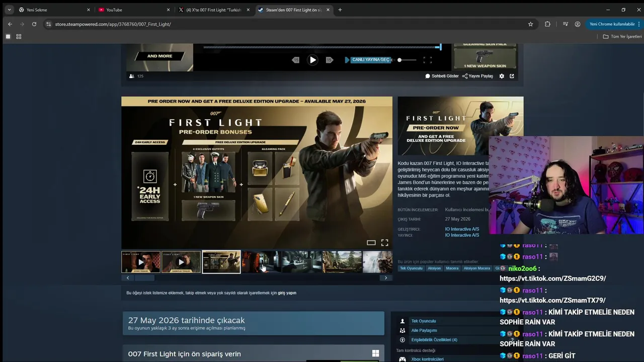Open Tüm Yer İşaretleri bookmarks folder

pos(622,37)
